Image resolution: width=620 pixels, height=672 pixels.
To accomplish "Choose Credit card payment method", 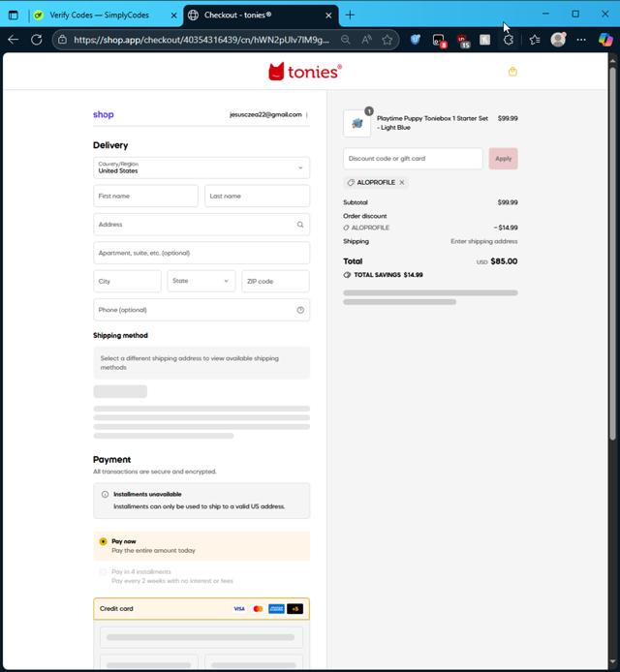I will (x=201, y=608).
